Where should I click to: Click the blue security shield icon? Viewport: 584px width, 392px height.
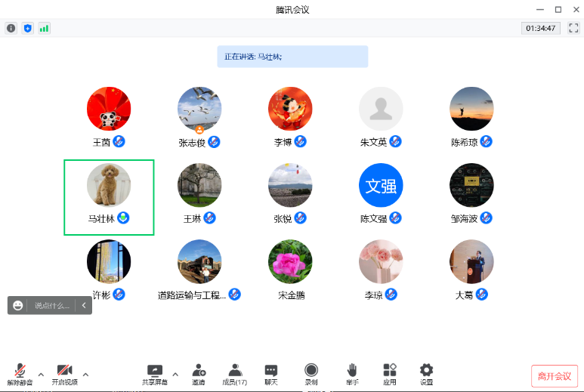[x=28, y=28]
